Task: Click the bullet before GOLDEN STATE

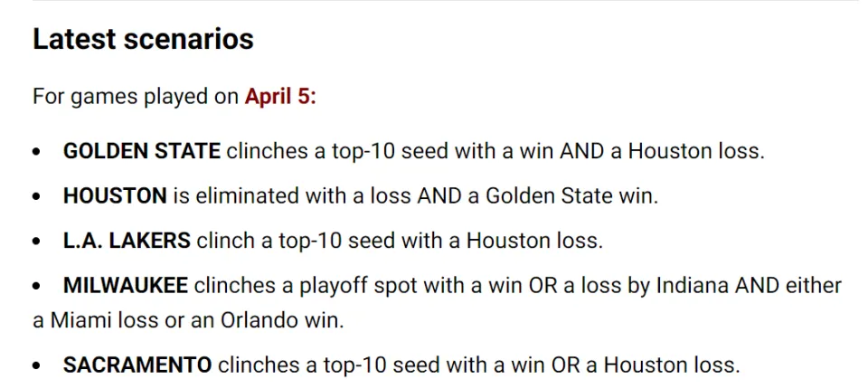Action: tap(36, 152)
